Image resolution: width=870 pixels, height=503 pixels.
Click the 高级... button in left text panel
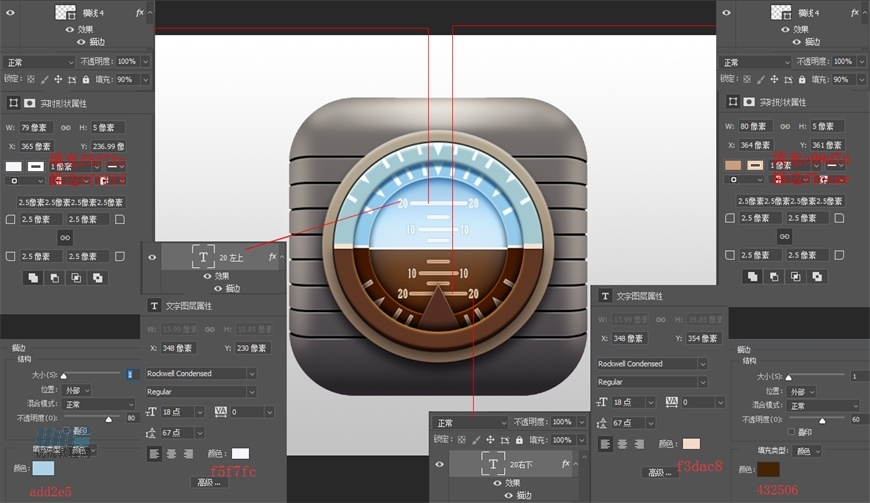coord(210,482)
